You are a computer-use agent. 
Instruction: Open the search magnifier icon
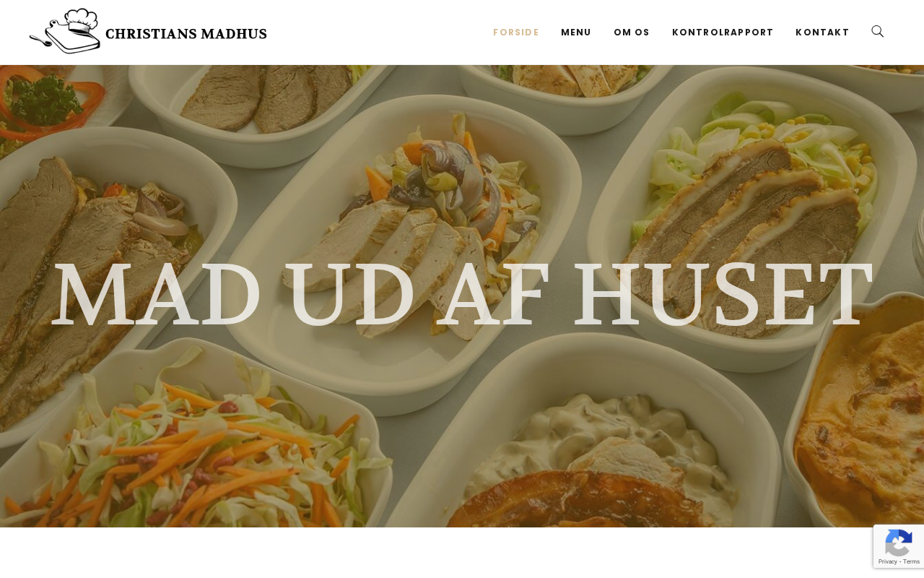point(878,32)
